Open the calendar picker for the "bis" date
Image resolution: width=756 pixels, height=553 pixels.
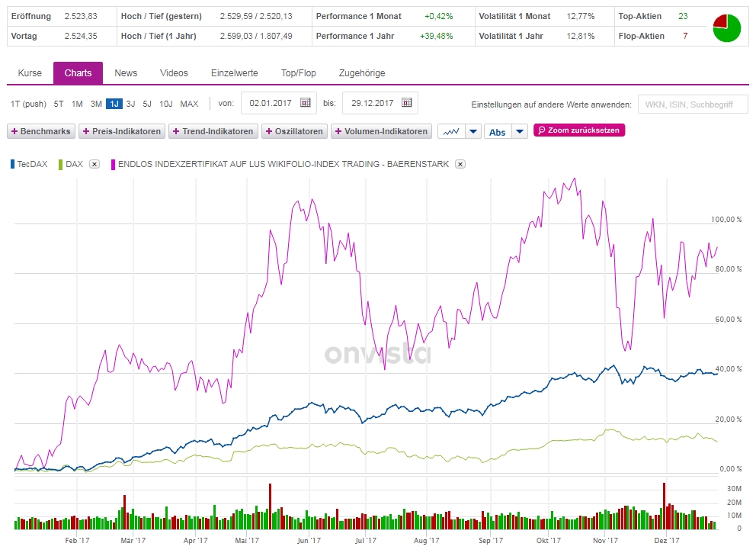coord(407,103)
